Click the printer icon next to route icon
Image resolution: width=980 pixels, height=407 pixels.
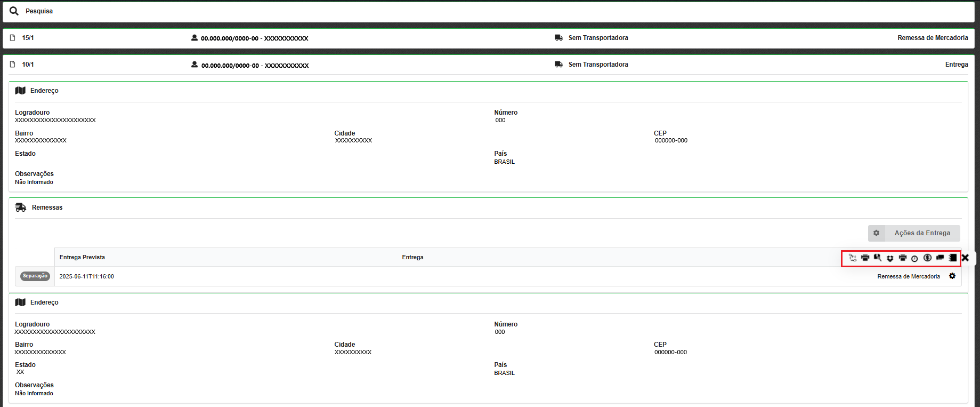(865, 258)
